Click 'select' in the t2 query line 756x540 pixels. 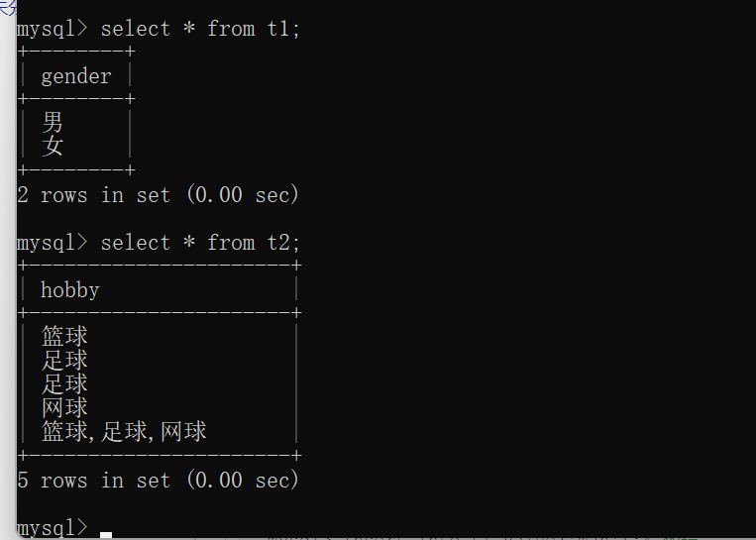pyautogui.click(x=136, y=243)
